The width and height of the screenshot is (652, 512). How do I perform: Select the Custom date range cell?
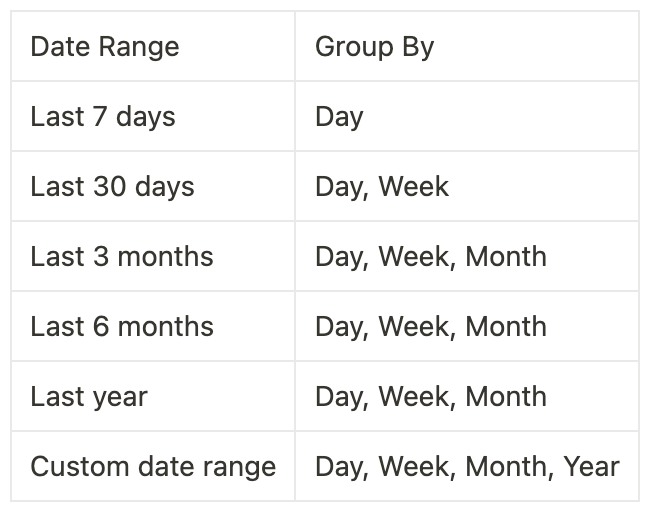(153, 467)
